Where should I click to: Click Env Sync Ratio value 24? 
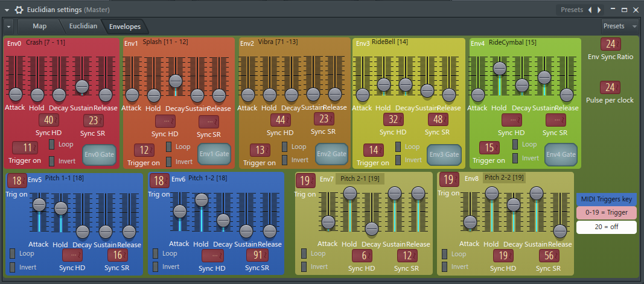coord(610,45)
